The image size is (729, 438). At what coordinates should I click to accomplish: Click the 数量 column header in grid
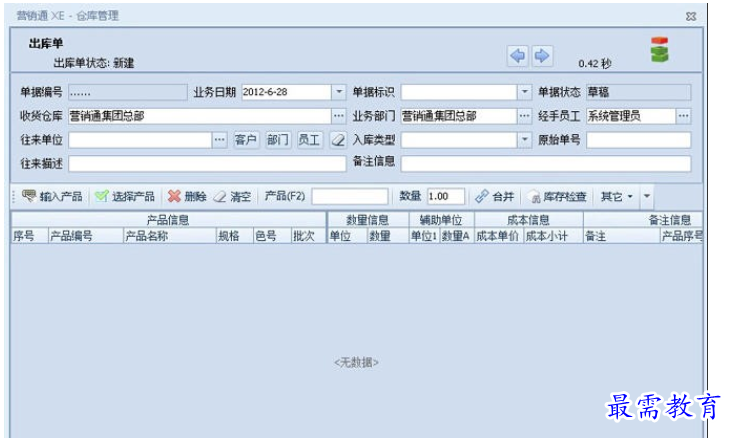click(x=388, y=236)
